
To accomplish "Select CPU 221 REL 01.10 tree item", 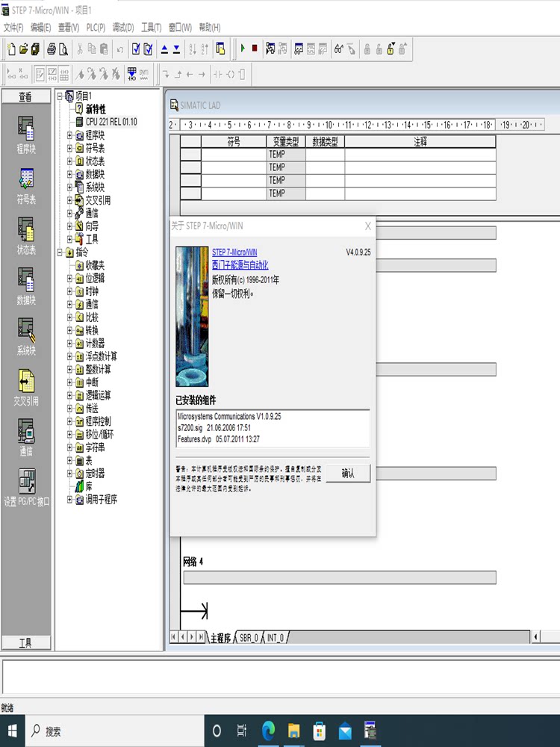I will [111, 122].
